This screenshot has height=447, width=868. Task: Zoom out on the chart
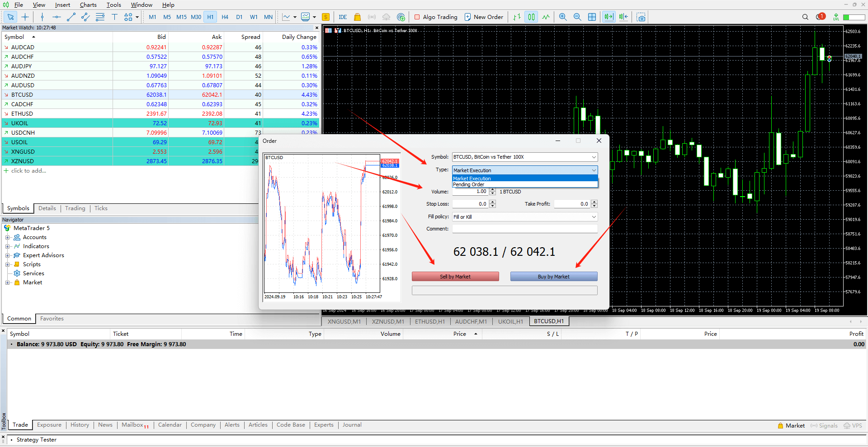click(x=577, y=17)
